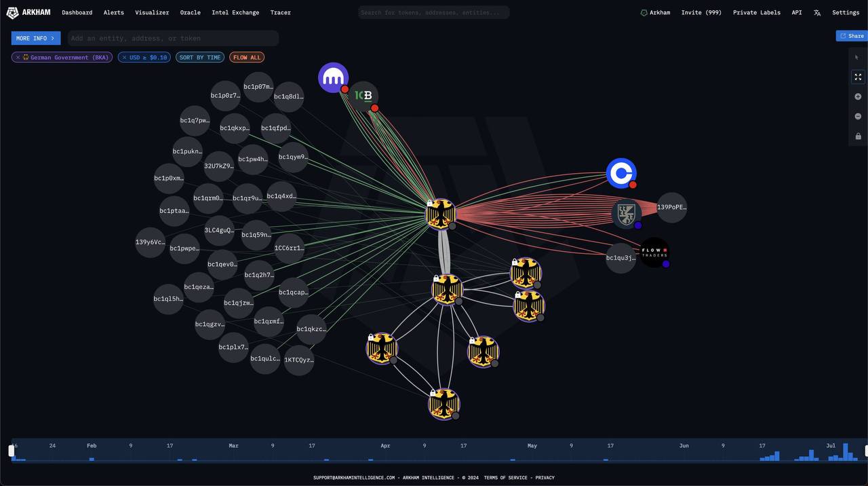Focus the search tokens, addresses, entities field
Screen dimensions: 868x486
pos(434,12)
